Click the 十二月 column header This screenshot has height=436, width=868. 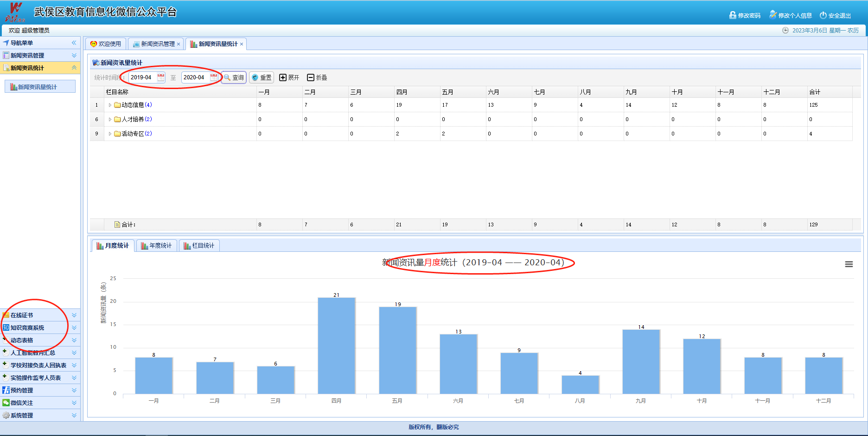tap(785, 92)
